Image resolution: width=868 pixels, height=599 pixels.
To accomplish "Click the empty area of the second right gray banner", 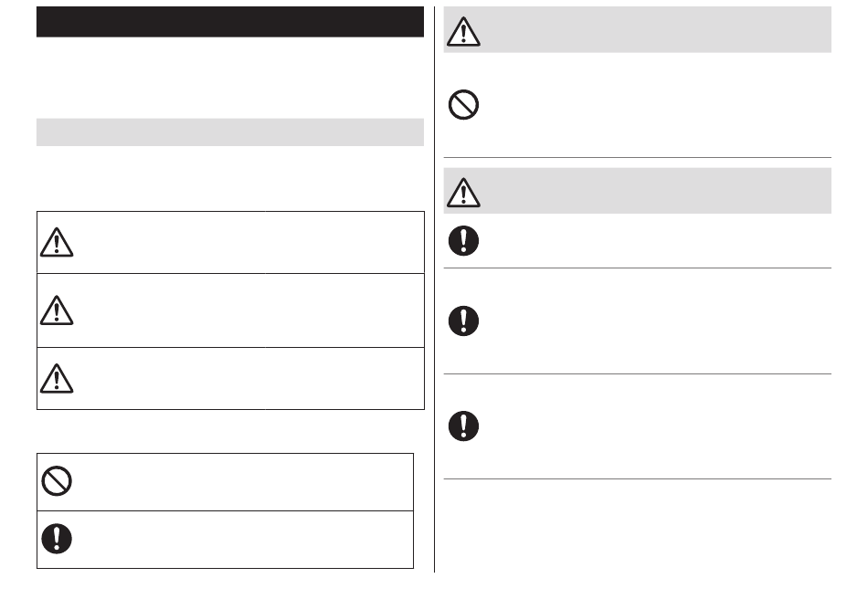I will [656, 191].
